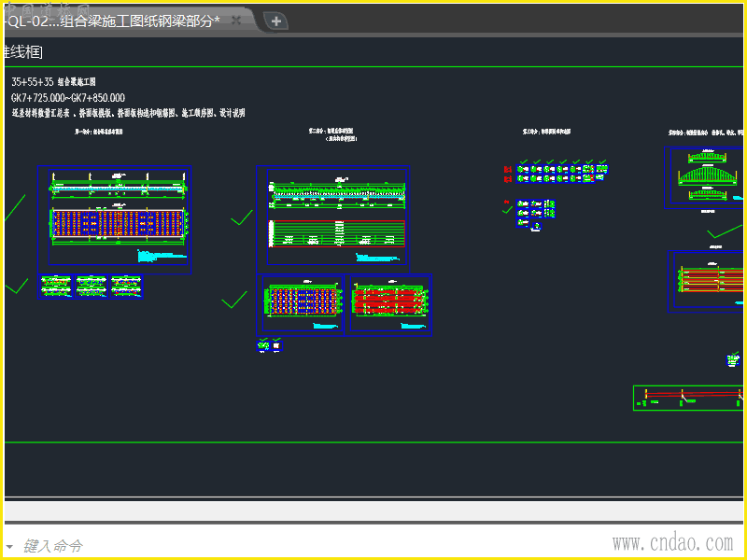Image resolution: width=747 pixels, height=560 pixels.
Task: Pick the large first-part plan sheet with orange grid
Action: [x=114, y=219]
